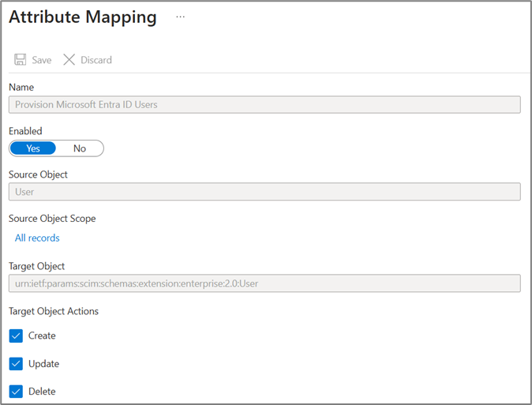Click the Target Object Actions heading
The image size is (532, 405).
54,311
